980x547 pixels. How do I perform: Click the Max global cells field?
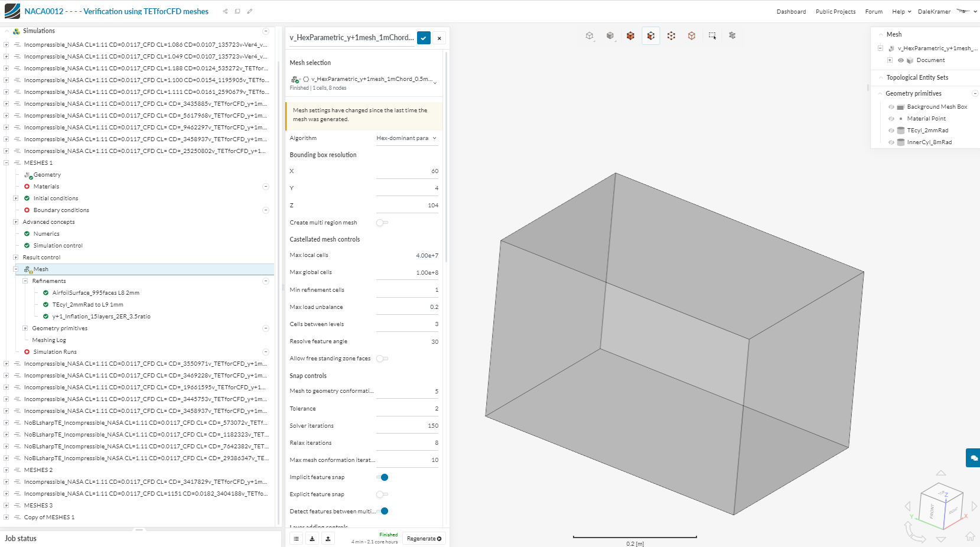pyautogui.click(x=408, y=273)
